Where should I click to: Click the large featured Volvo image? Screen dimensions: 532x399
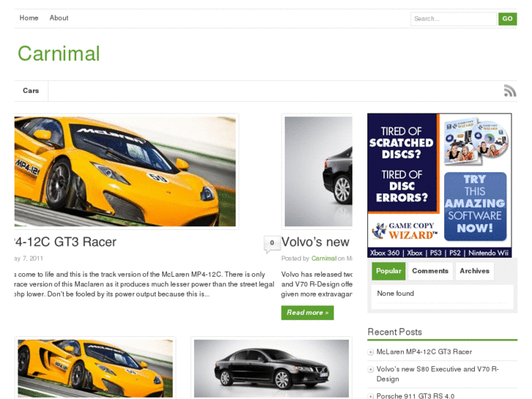point(318,171)
